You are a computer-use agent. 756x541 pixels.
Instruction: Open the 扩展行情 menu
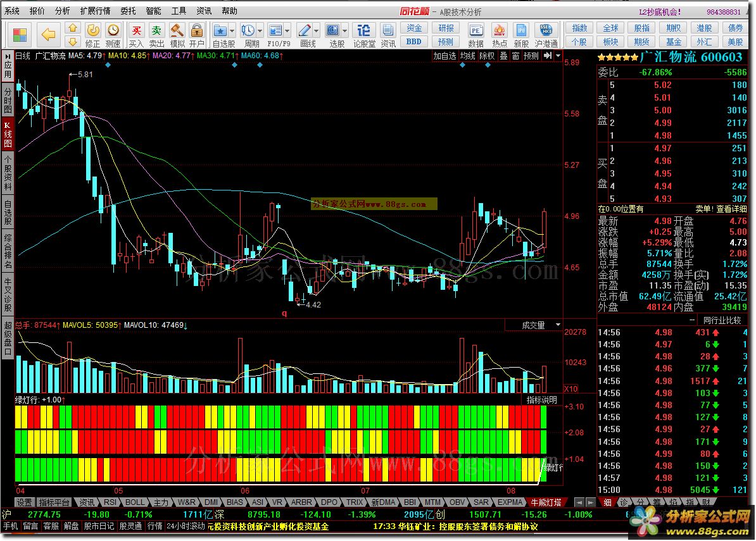95,11
